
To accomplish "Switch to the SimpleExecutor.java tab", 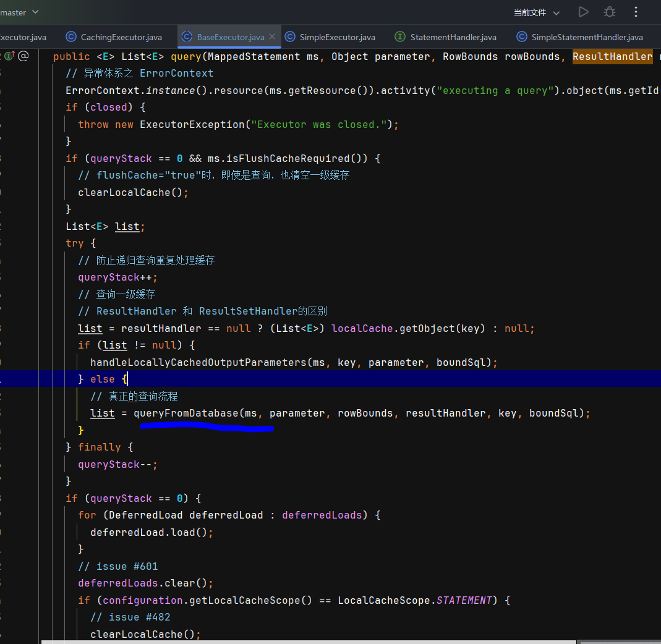I will (x=330, y=37).
